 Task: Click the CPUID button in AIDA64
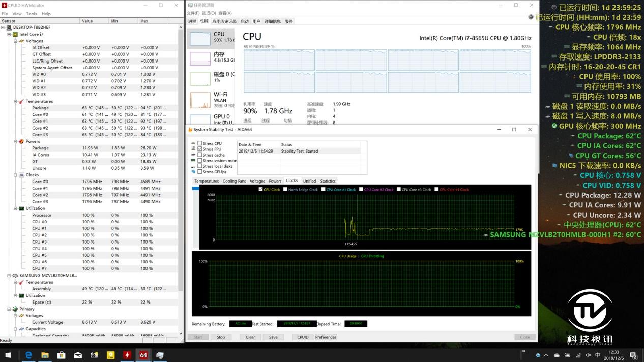[x=303, y=337]
